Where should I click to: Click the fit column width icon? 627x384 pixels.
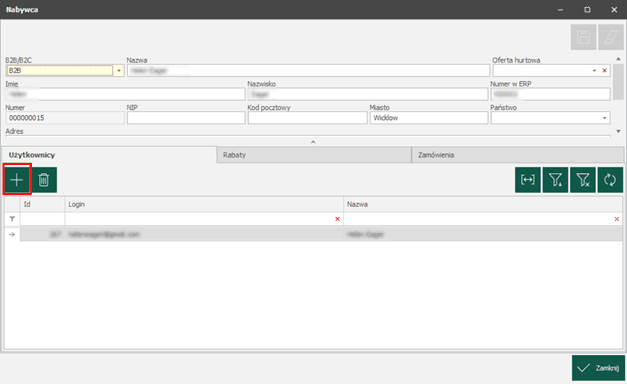[x=528, y=180]
